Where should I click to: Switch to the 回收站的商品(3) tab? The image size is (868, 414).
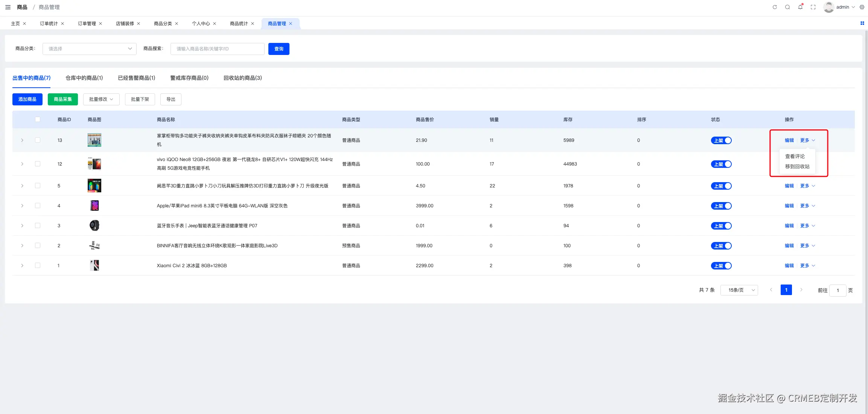click(242, 78)
